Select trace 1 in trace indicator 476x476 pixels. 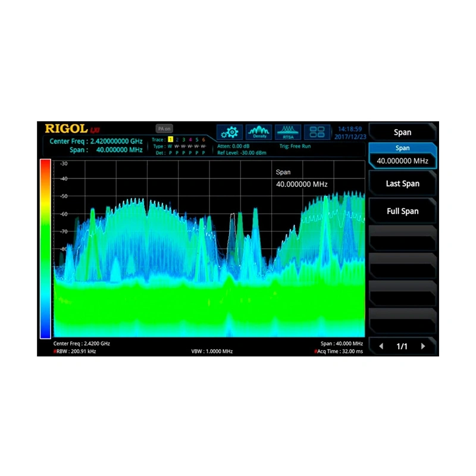pyautogui.click(x=170, y=139)
